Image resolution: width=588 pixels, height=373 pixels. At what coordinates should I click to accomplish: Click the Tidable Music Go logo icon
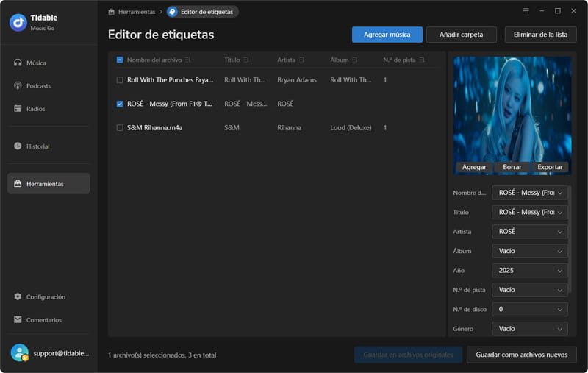pyautogui.click(x=18, y=23)
